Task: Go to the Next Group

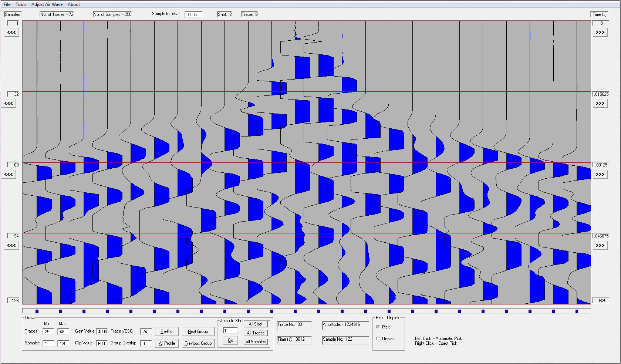Action: 198,331
